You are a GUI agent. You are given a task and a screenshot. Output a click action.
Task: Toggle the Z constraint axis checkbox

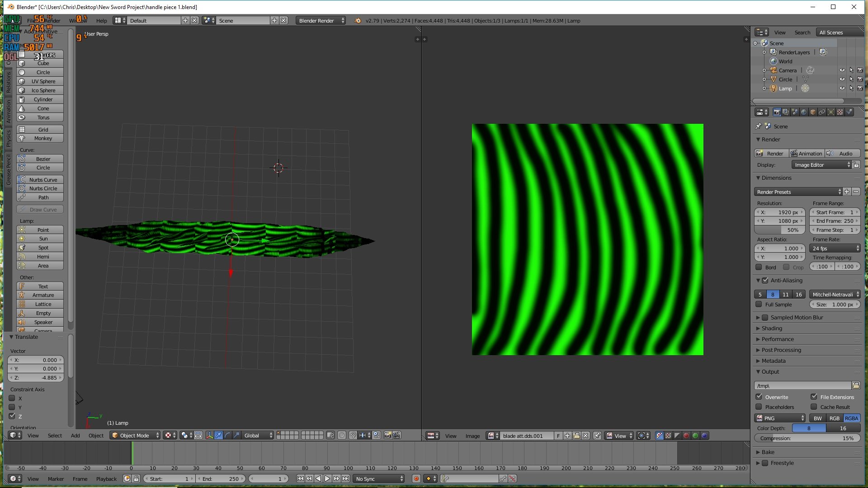12,416
